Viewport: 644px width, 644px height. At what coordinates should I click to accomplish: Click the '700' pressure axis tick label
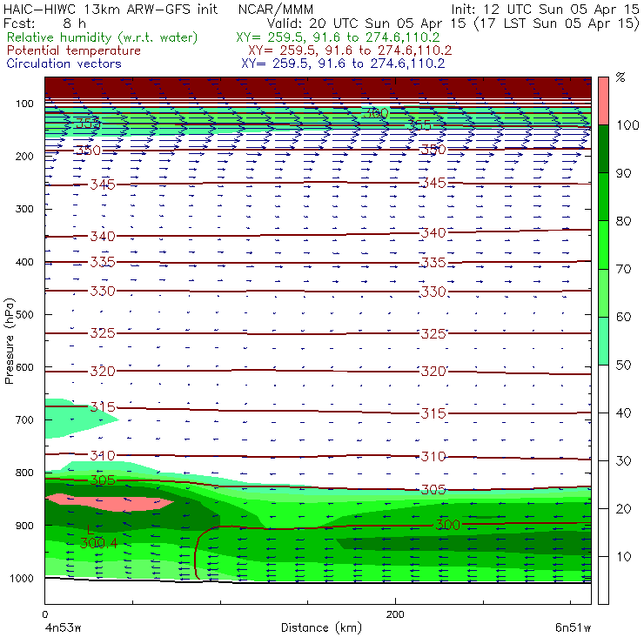[x=24, y=419]
